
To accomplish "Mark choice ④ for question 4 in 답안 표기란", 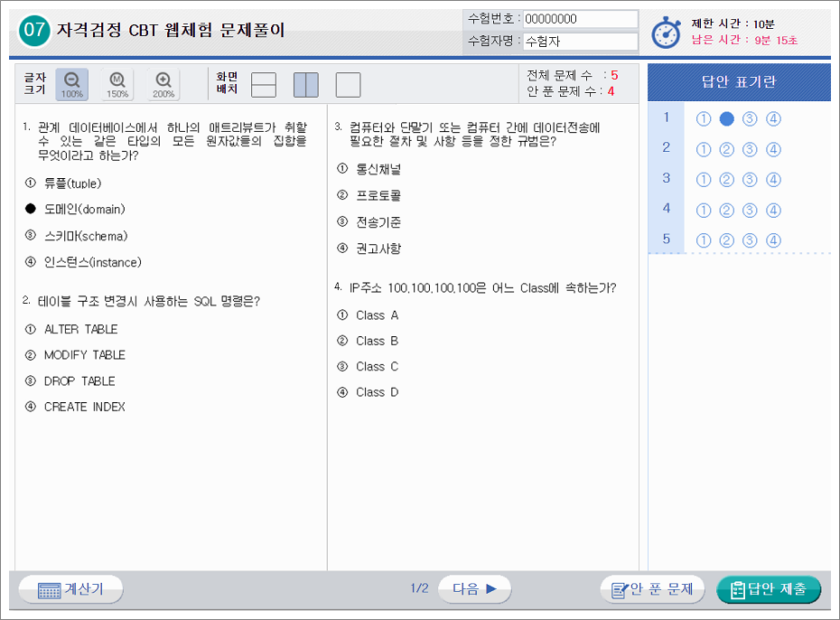I will [x=772, y=209].
